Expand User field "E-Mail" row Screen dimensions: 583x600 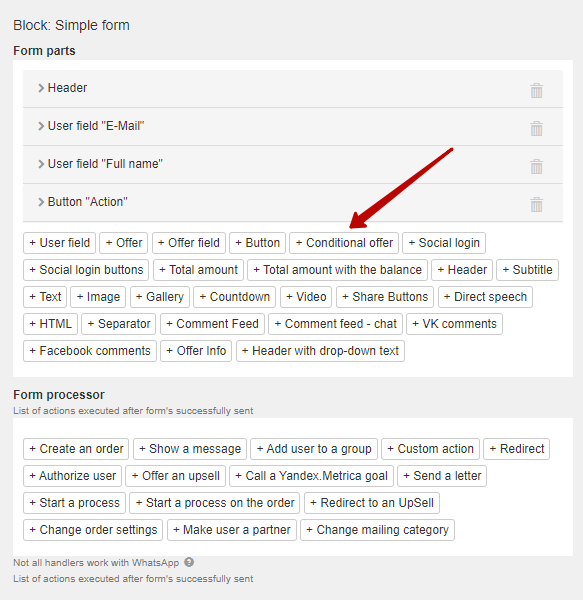pos(293,126)
